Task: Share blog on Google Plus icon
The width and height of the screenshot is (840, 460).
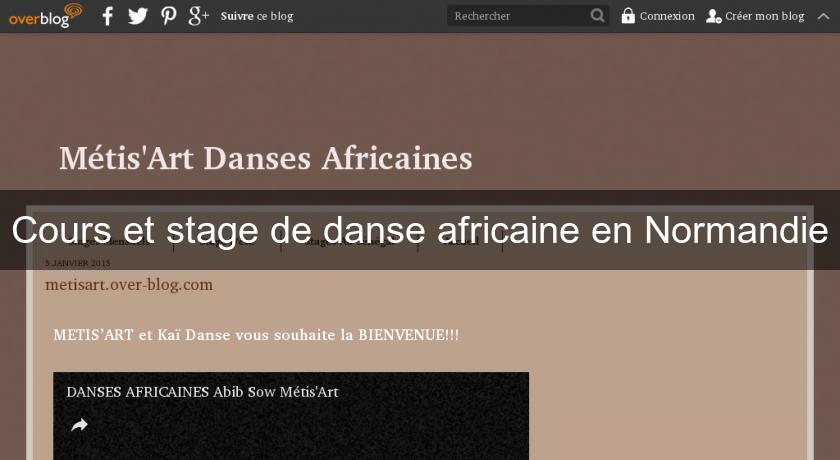Action: (x=199, y=16)
